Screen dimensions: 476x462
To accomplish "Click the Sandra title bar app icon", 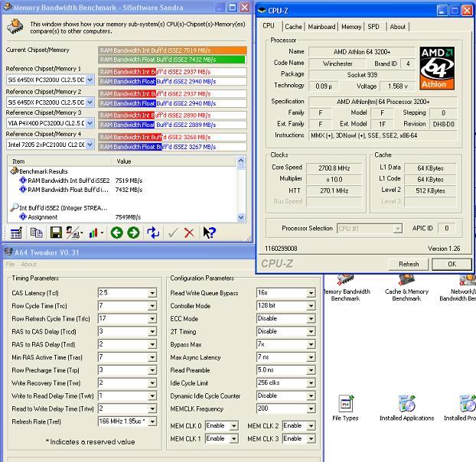I will coord(8,7).
